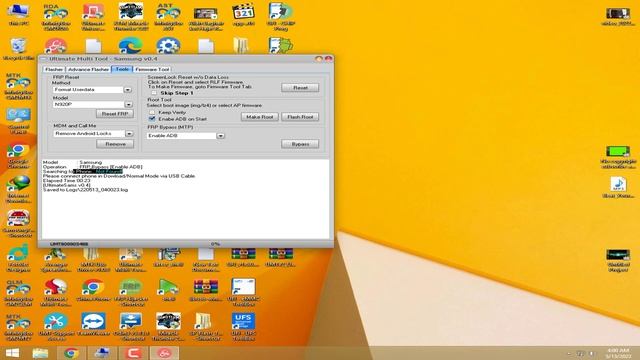Open the FRP Hijacker desktop shortcut
Viewport: 640px width, 360px height.
131,293
